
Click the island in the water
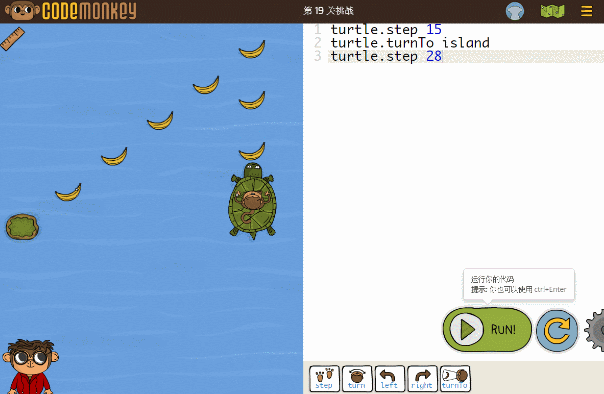coord(22,227)
